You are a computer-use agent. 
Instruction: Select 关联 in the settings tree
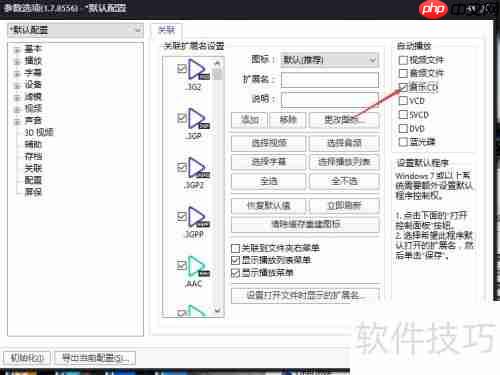(33, 168)
